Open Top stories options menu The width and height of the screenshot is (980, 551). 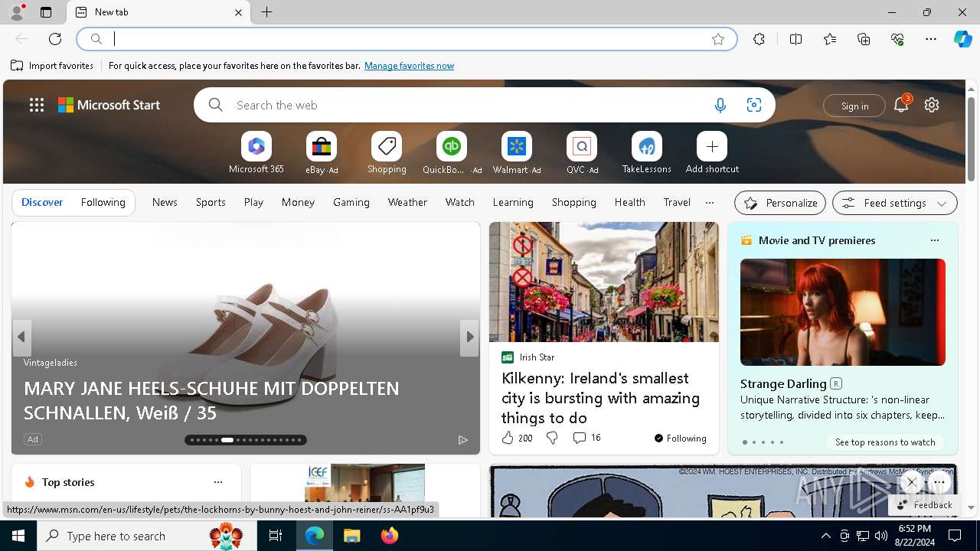tap(218, 482)
